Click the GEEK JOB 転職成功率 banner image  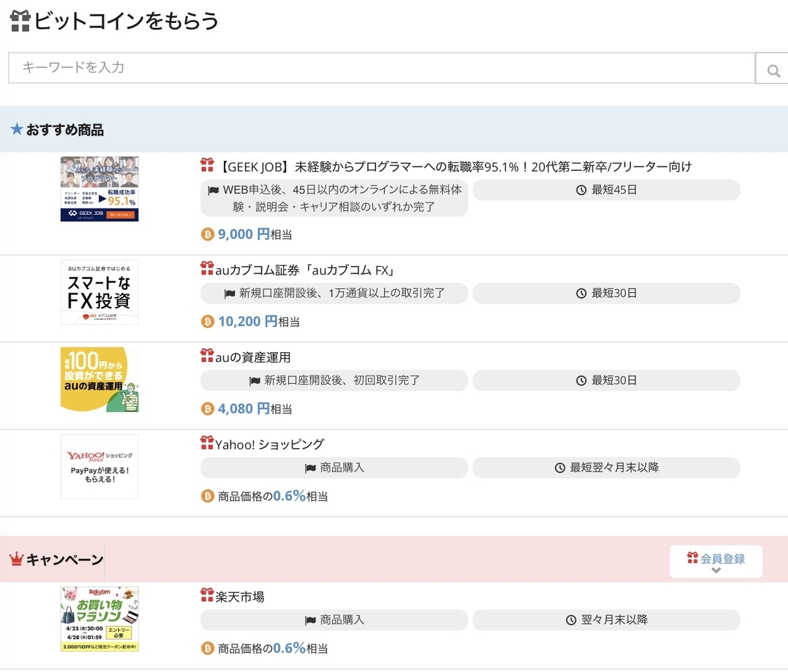click(x=99, y=189)
